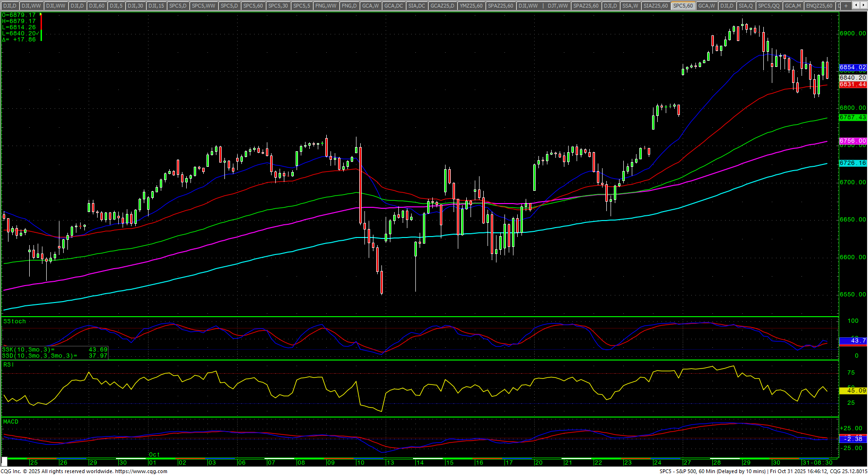The width and height of the screenshot is (868, 475).
Task: Open the SIAZ25,60 tab
Action: 655,6
